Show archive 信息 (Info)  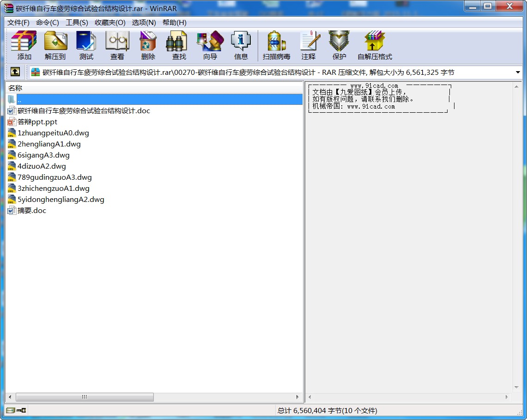(x=241, y=45)
